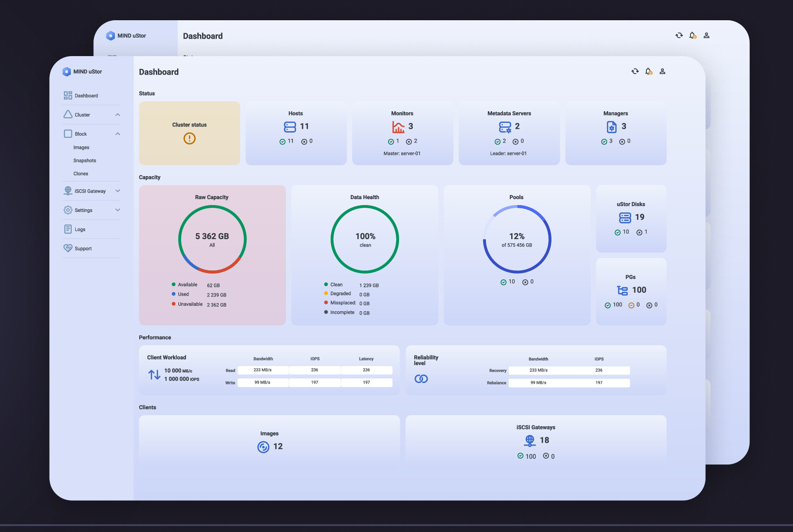Click the iSCSI Gateway globe icon in sidebar

tap(68, 191)
